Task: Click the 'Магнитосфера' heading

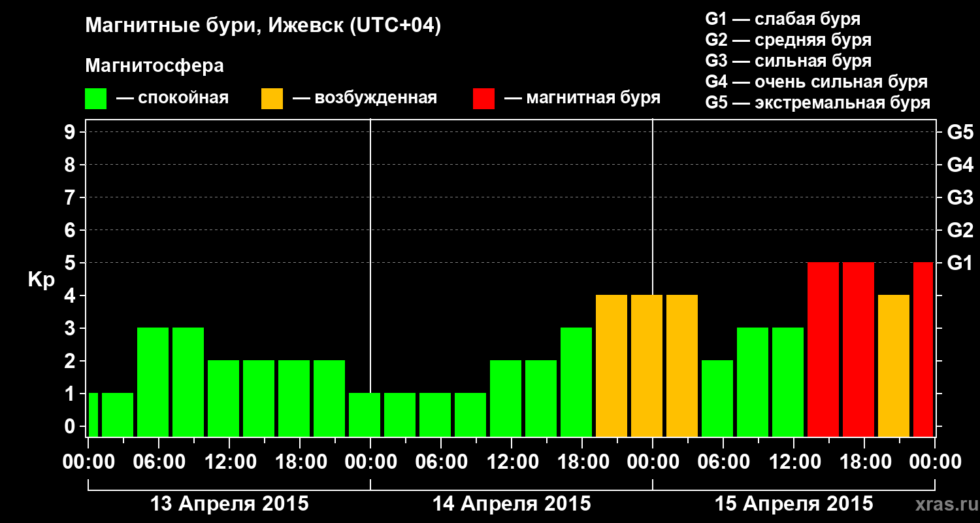Action: pyautogui.click(x=154, y=66)
